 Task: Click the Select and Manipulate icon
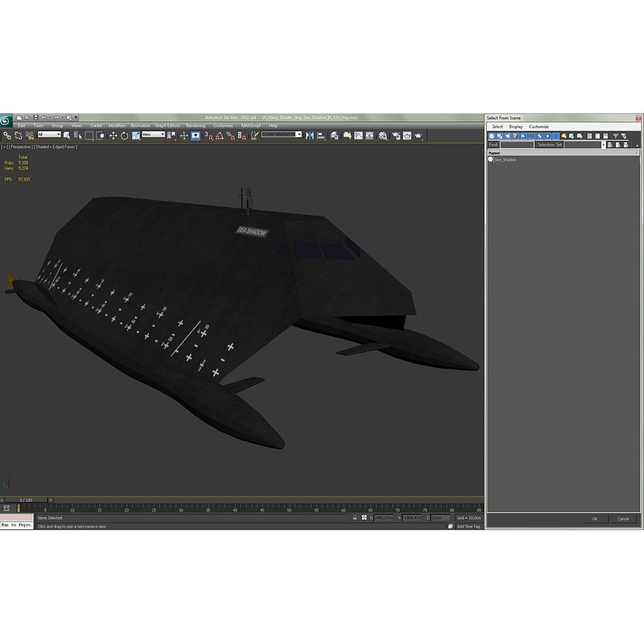point(184,135)
